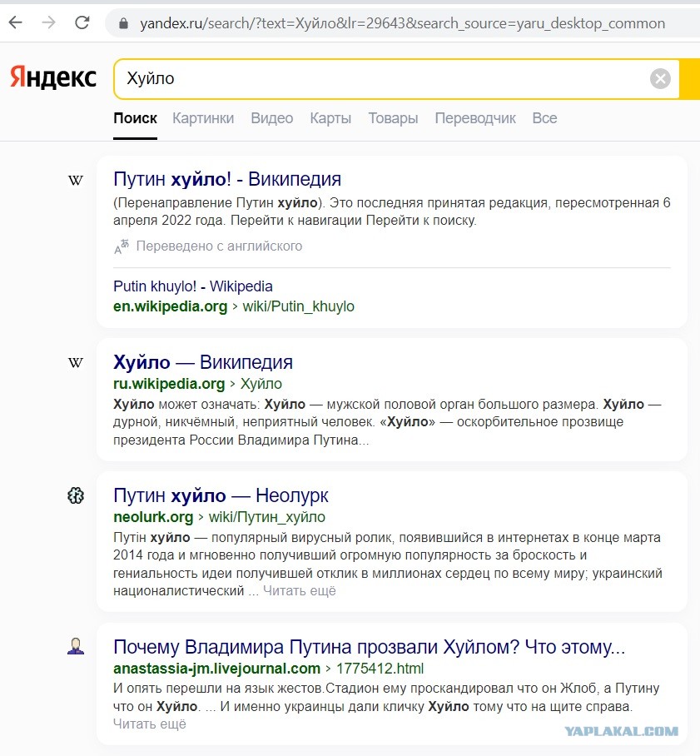Viewport: 700px width, 756px height.
Task: Open wiki/Putin_khuylo path link
Action: click(x=299, y=306)
